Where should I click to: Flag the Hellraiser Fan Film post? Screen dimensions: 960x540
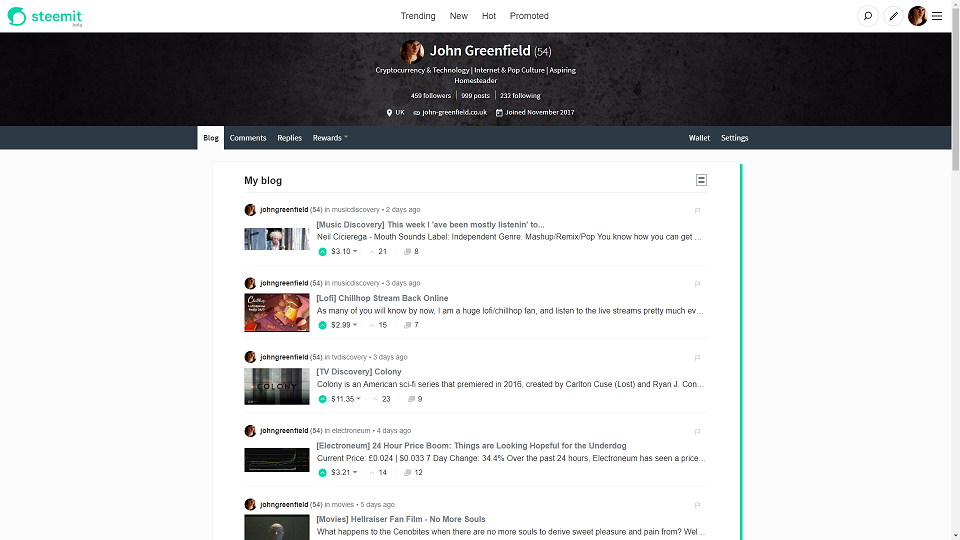tap(697, 505)
